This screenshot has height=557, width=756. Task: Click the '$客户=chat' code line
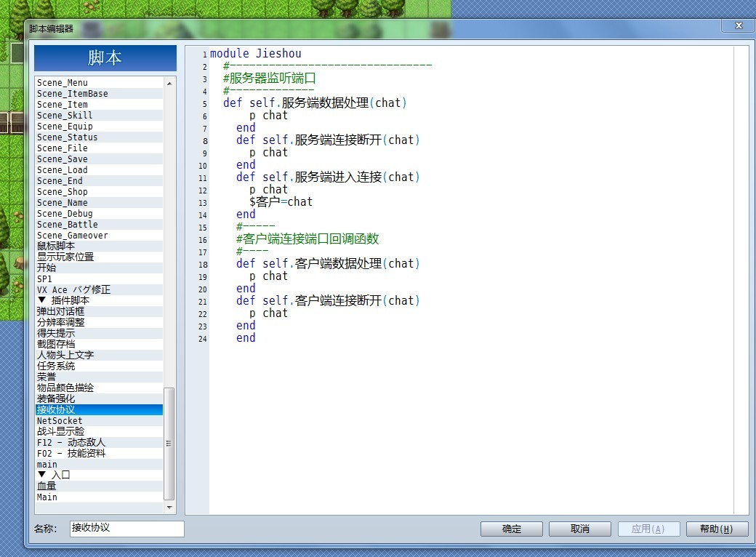tap(281, 201)
